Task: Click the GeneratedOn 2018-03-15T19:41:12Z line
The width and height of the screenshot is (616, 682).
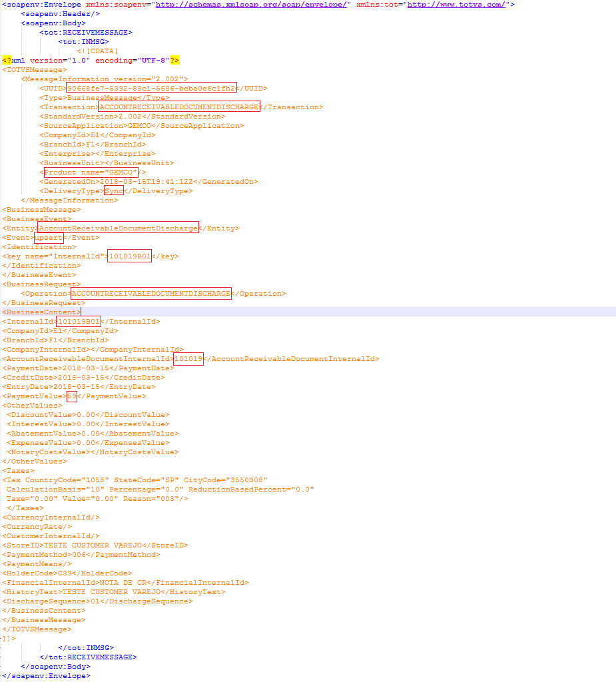Action: (149, 182)
